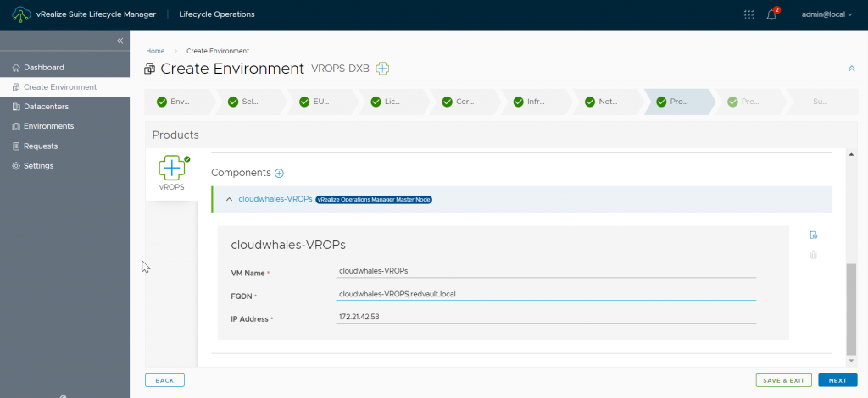Click the vRealize Operations Manager Master Node badge
Image resolution: width=868 pixels, height=398 pixels.
click(374, 200)
